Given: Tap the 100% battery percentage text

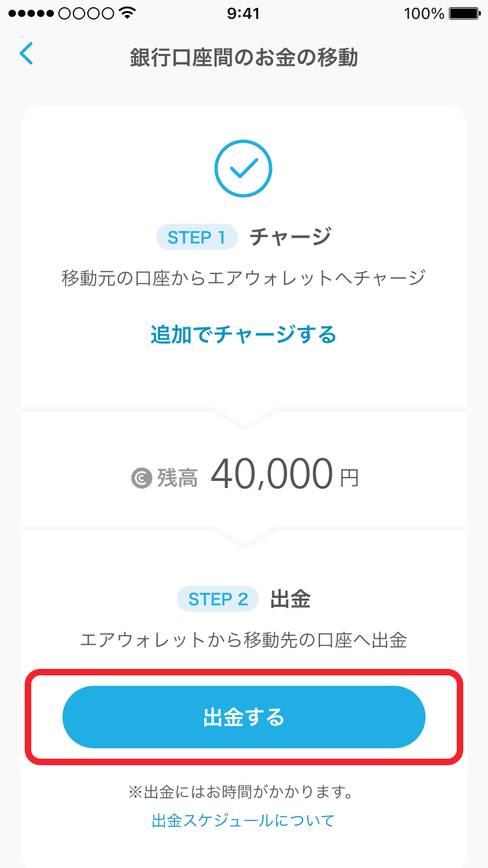Looking at the screenshot, I should pyautogui.click(x=424, y=14).
